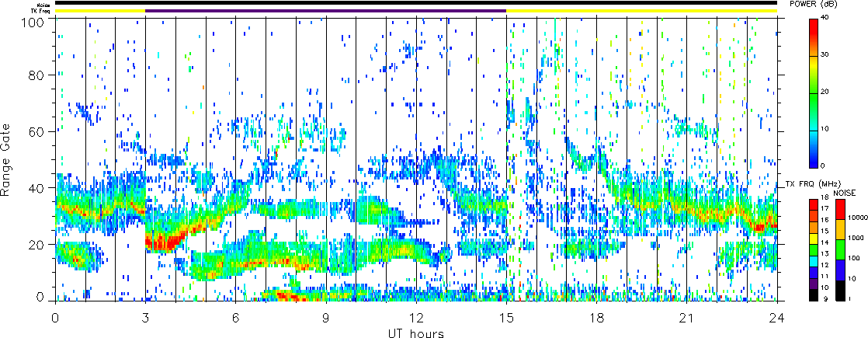This screenshot has width=868, height=338.
Task: Pick the red segment of POWER colorbar
Action: tap(814, 37)
